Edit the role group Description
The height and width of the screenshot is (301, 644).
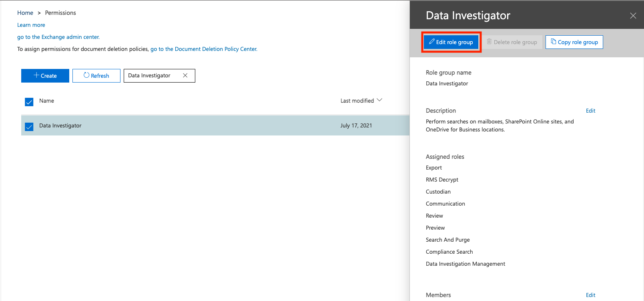(x=590, y=111)
